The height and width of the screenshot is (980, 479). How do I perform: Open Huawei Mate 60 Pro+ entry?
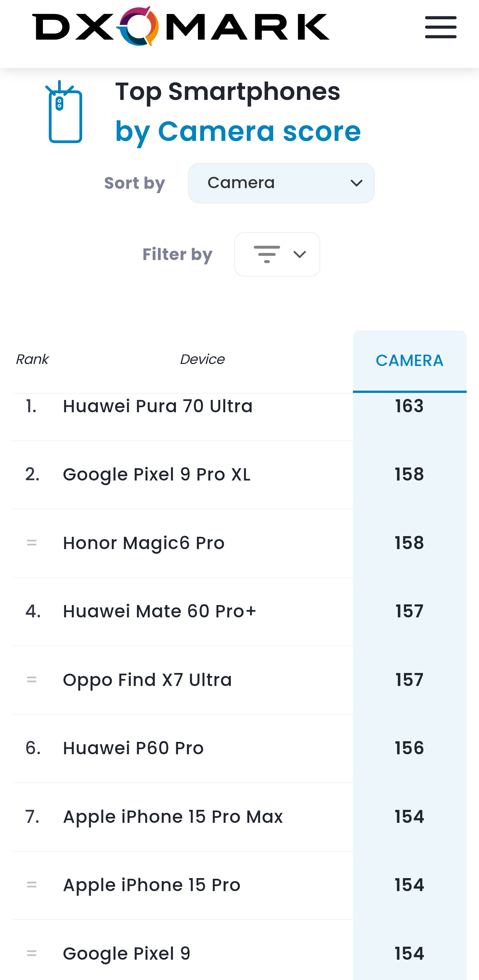(160, 611)
